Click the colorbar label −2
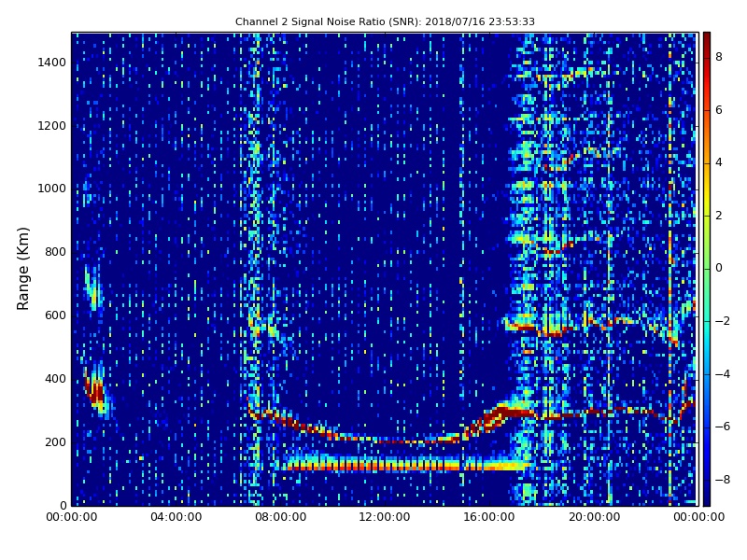 723,321
